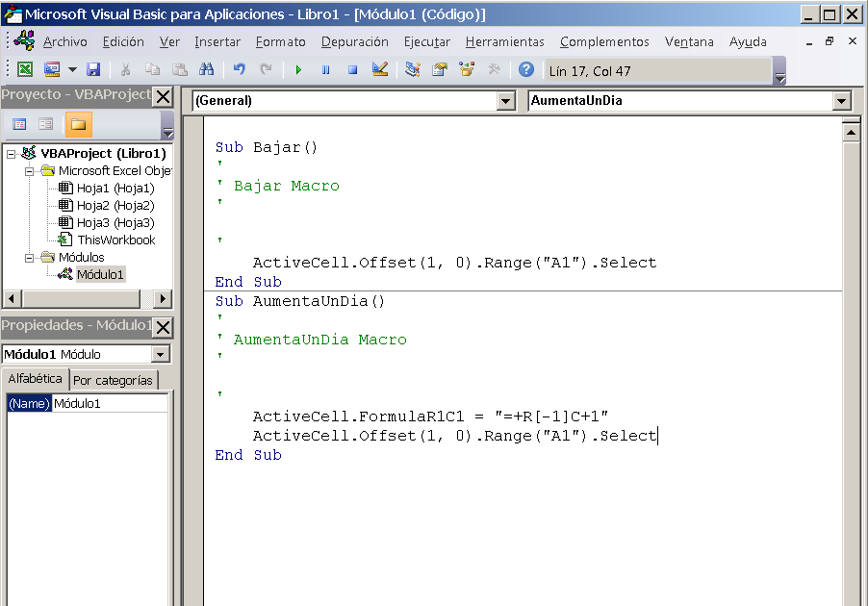Toggle Design Mode icon
The width and height of the screenshot is (868, 606).
click(380, 69)
